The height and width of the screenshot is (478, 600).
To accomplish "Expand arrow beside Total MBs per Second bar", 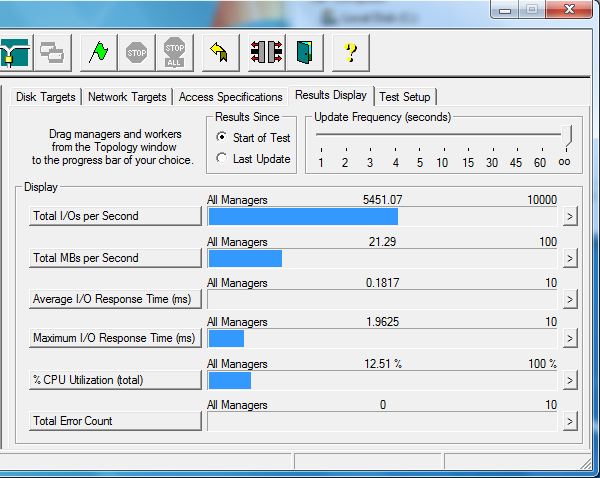I will [x=570, y=259].
